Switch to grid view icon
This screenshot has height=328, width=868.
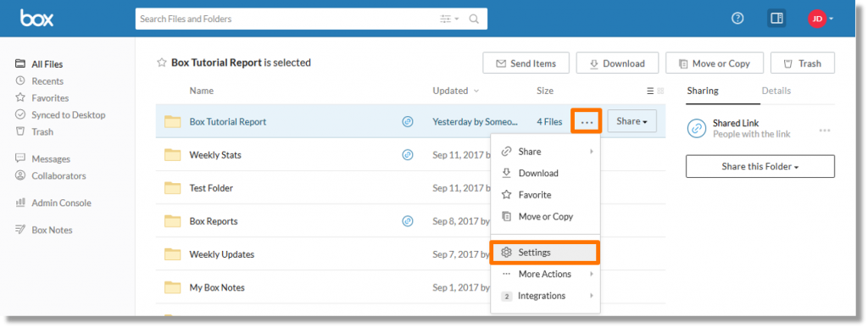point(660,92)
